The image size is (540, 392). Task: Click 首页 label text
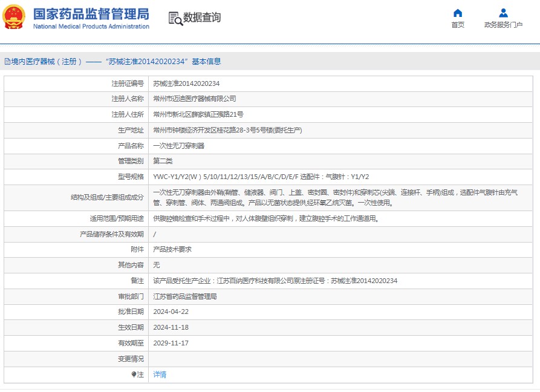point(458,25)
